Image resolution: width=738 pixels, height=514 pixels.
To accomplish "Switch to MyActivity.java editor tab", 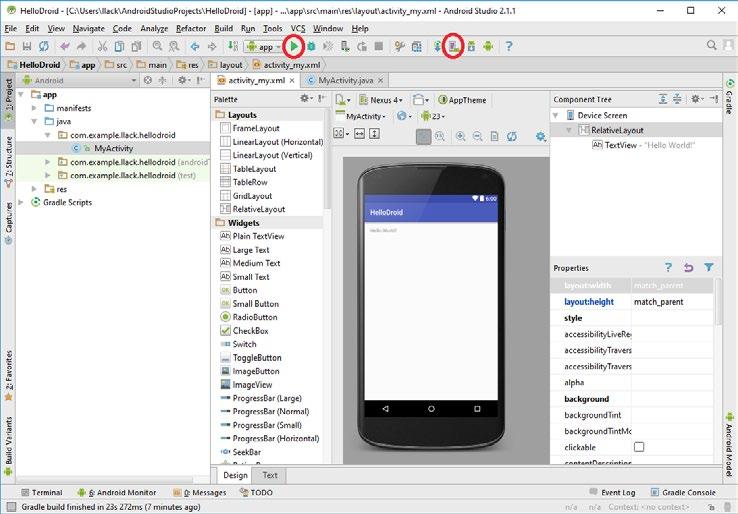I will point(345,80).
